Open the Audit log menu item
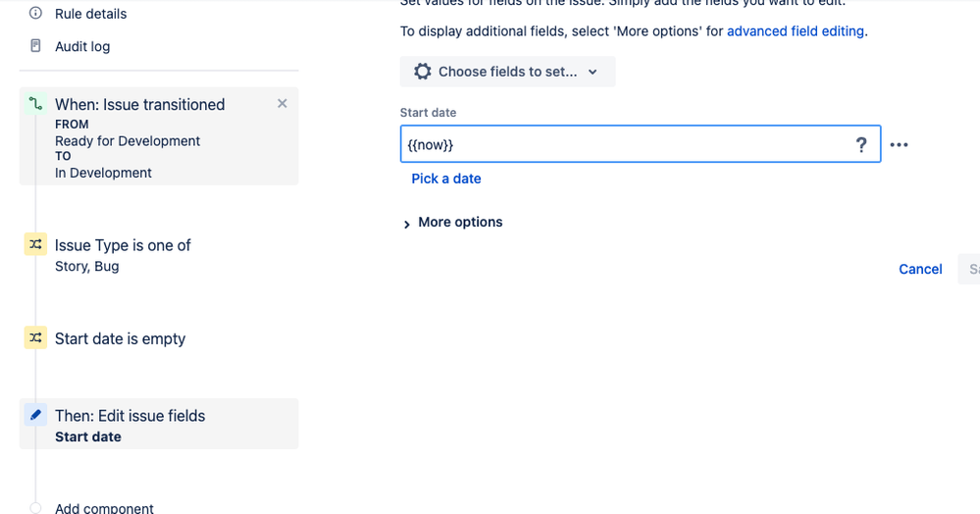 [x=82, y=46]
